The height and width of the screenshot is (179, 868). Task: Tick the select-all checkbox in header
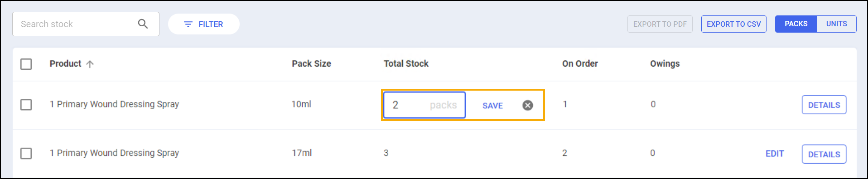26,64
